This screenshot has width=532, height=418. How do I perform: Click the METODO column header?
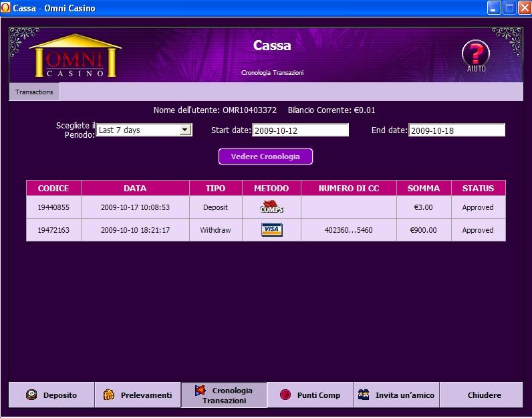271,188
